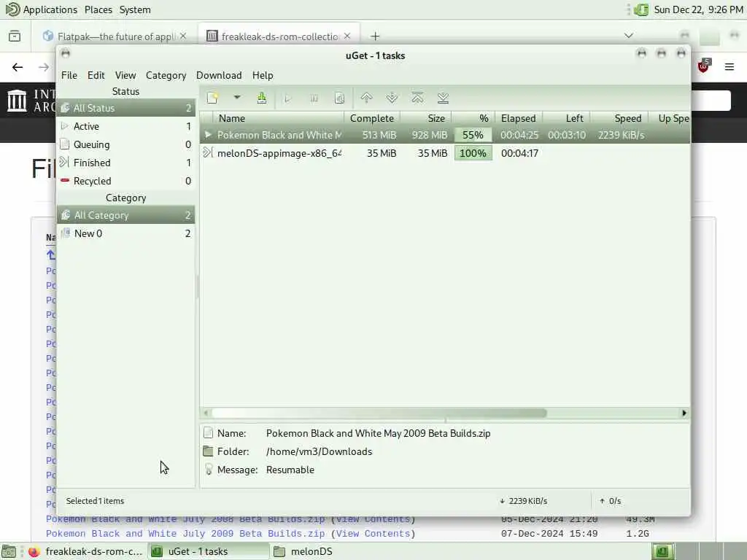The image size is (747, 560).
Task: Open the File menu in uGet
Action: (69, 75)
